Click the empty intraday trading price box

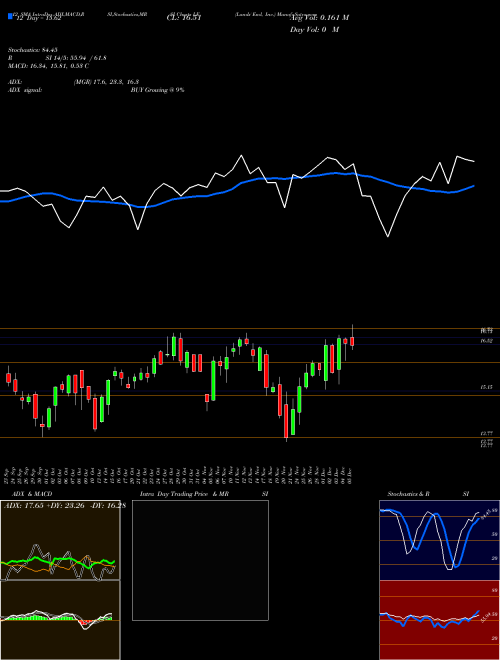point(200,560)
